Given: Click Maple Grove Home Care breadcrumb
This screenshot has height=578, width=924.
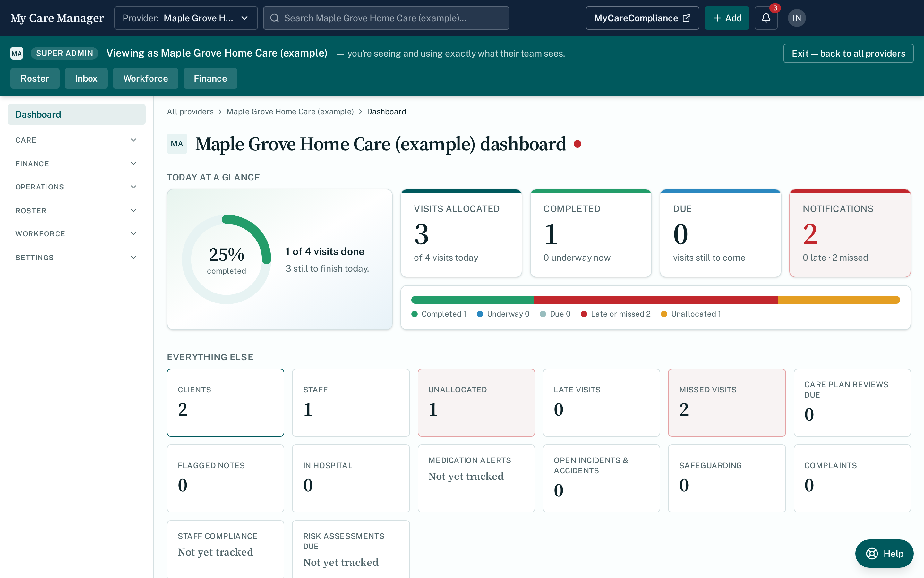Looking at the screenshot, I should (x=290, y=112).
